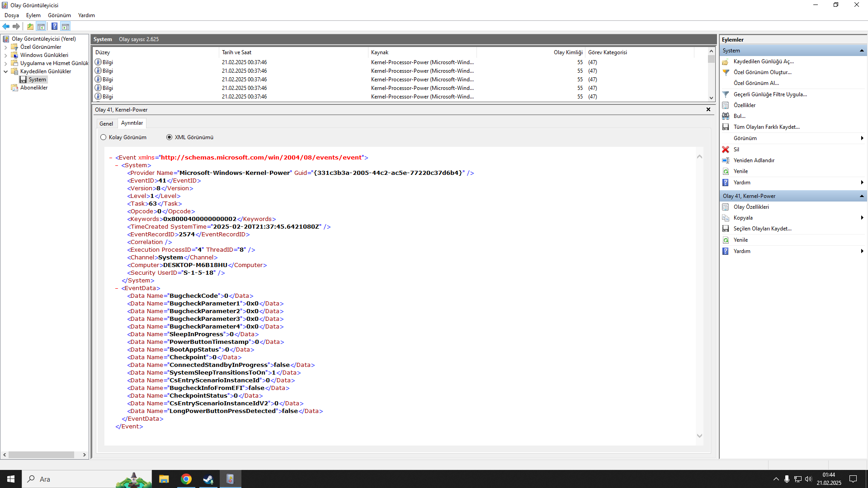Click the Forward arrow toolbar icon
868x488 pixels.
coord(16,26)
